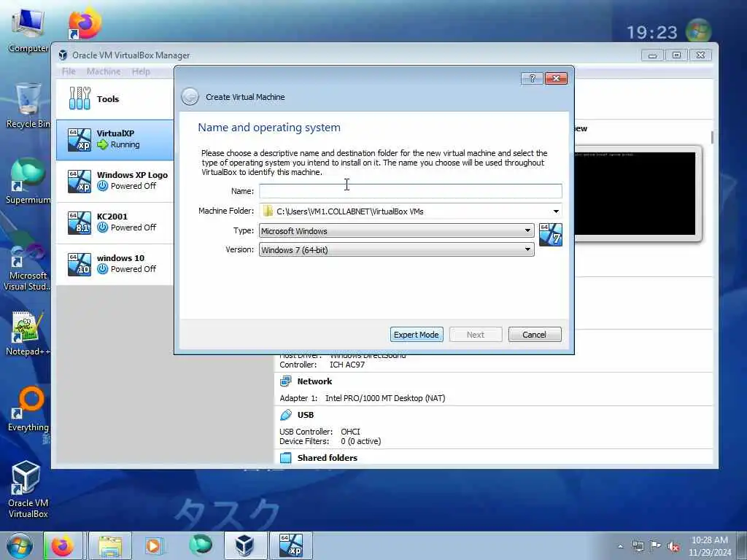The image size is (747, 560).
Task: Click the Shared folders section icon
Action: [285, 458]
